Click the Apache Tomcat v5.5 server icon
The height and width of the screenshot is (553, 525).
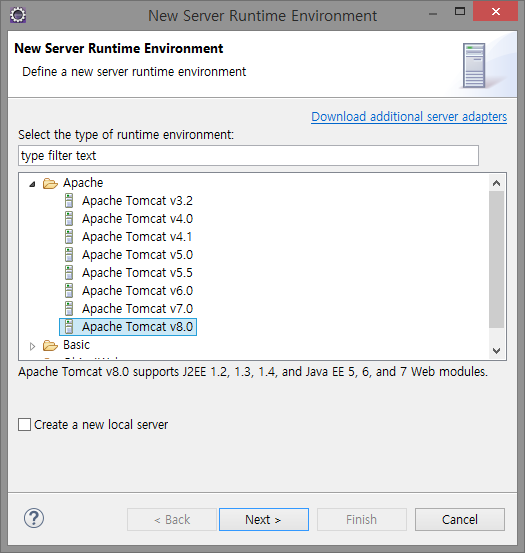(x=69, y=273)
